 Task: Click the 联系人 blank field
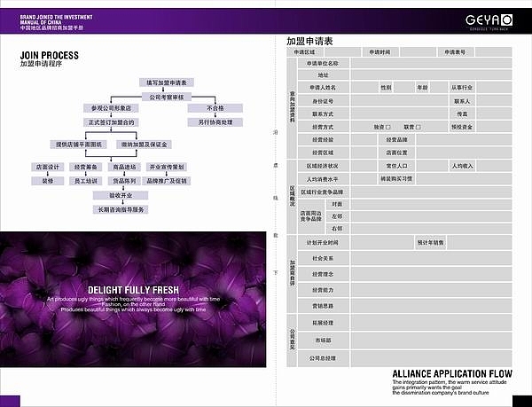[494, 101]
